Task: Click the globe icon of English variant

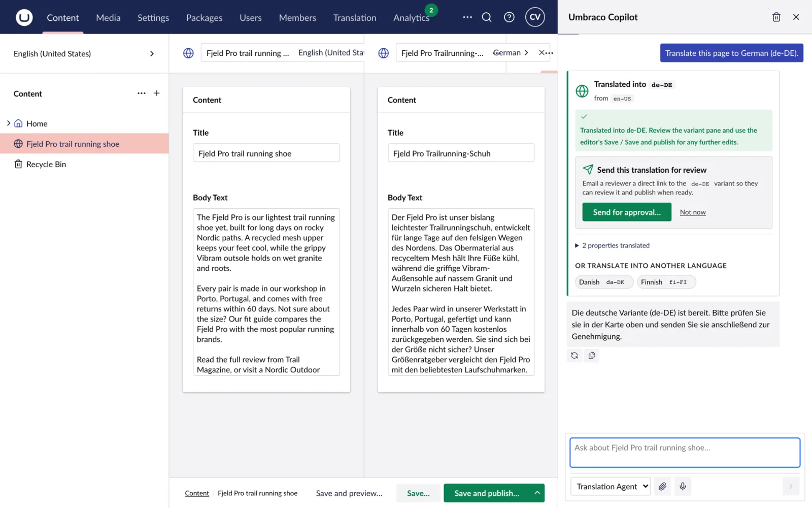Action: point(188,53)
